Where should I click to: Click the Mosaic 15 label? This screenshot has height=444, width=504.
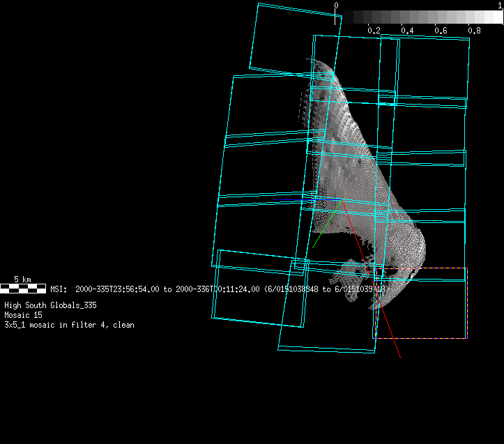pyautogui.click(x=23, y=315)
